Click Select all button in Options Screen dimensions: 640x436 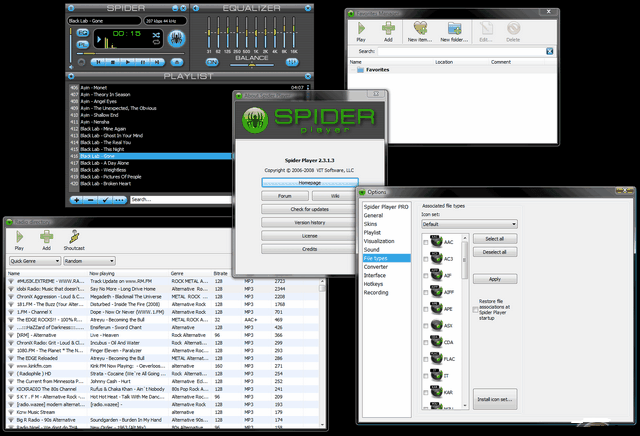click(x=495, y=239)
